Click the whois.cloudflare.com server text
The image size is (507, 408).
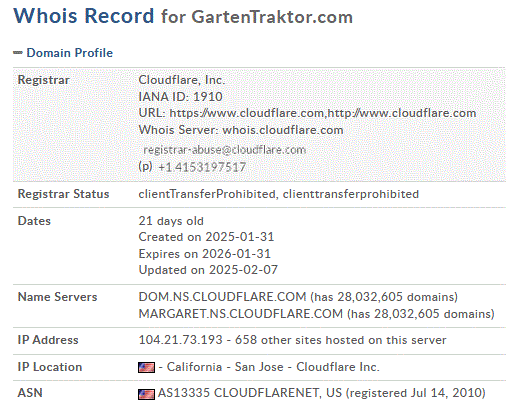(283, 130)
